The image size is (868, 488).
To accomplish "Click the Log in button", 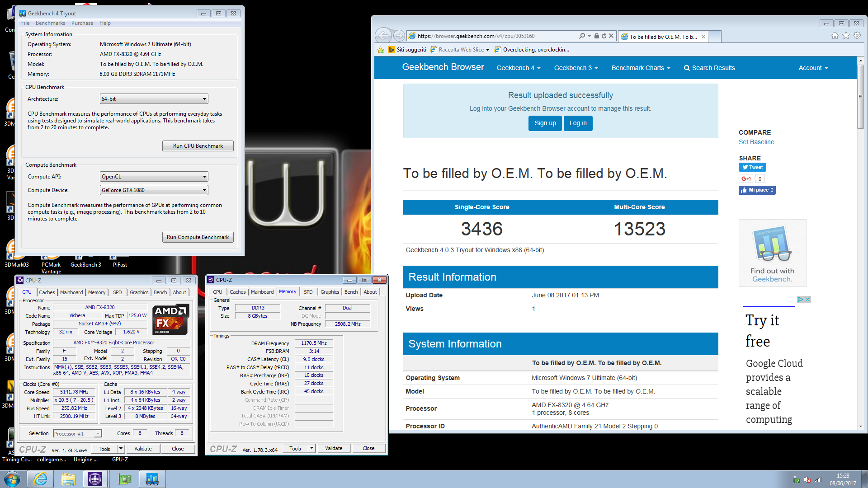I will coord(578,123).
